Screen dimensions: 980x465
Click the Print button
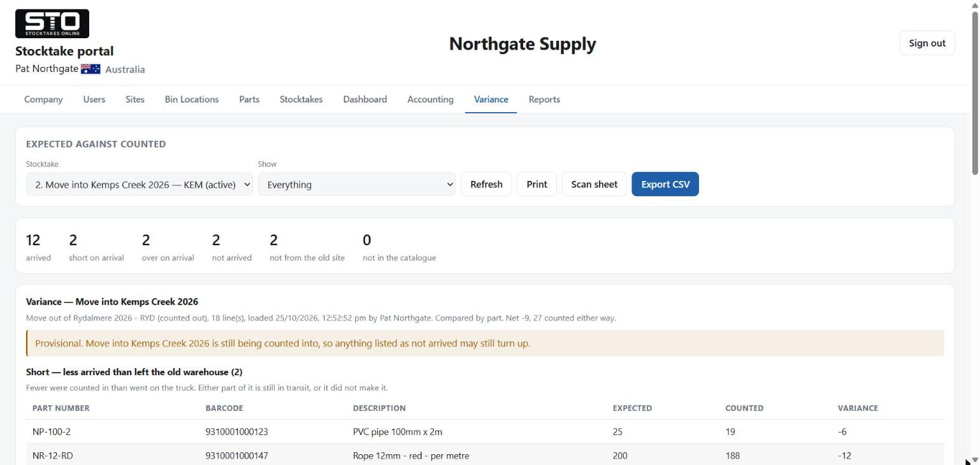537,184
